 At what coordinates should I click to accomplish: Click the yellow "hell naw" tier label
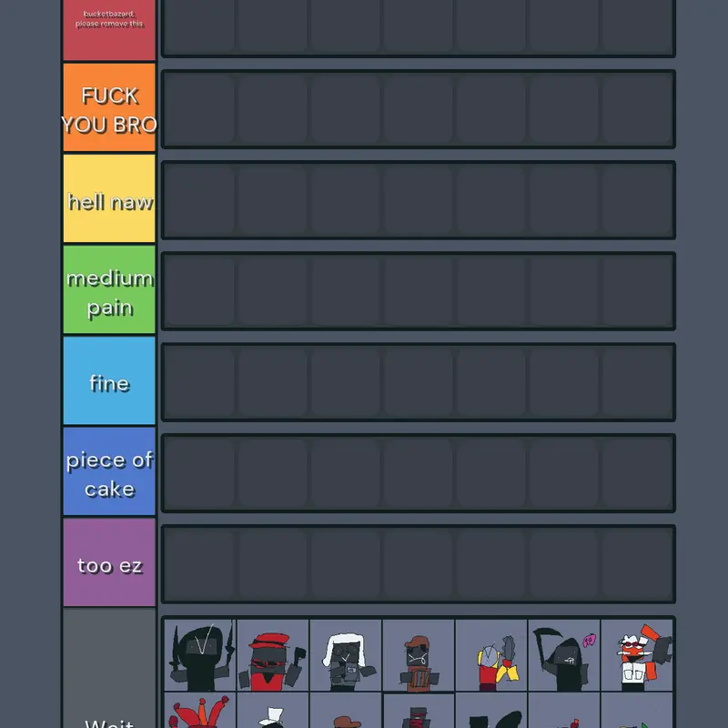point(109,198)
